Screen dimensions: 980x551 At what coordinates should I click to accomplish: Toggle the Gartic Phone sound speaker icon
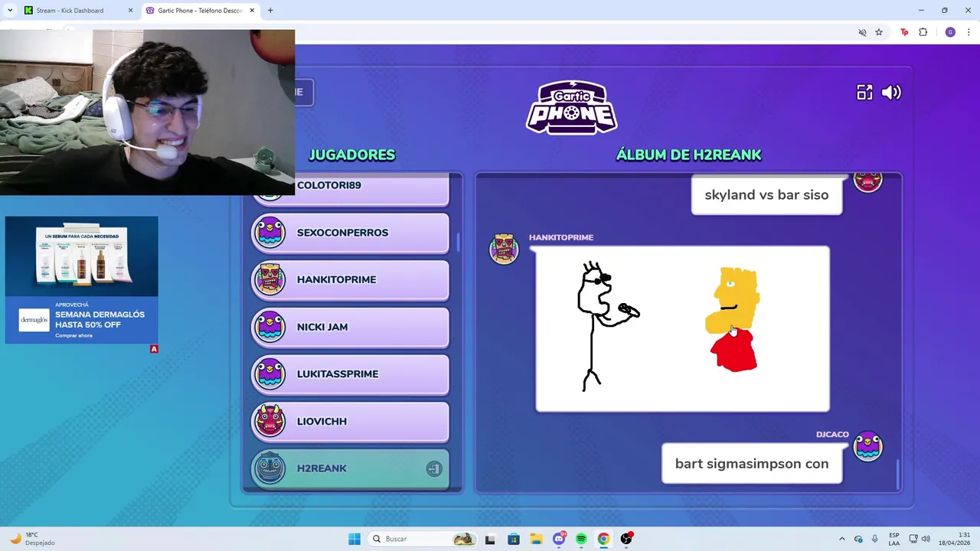pos(891,93)
